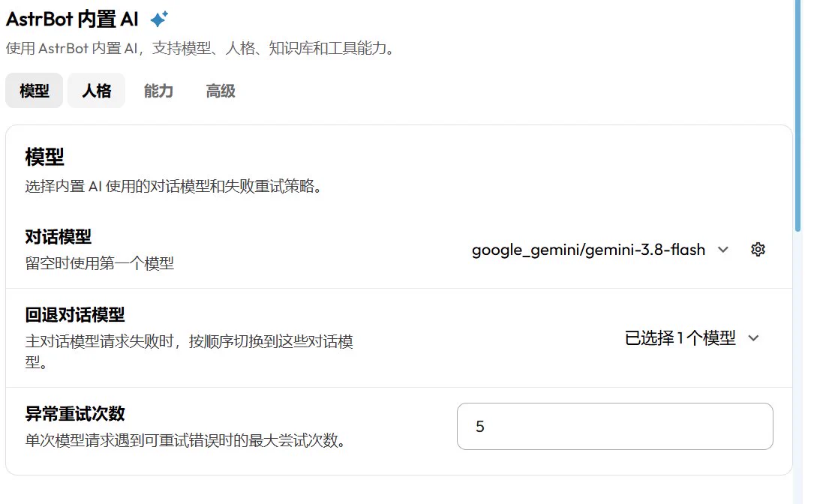
Task: Click the AstrBot 内置 AI heading
Action: pyautogui.click(x=72, y=19)
